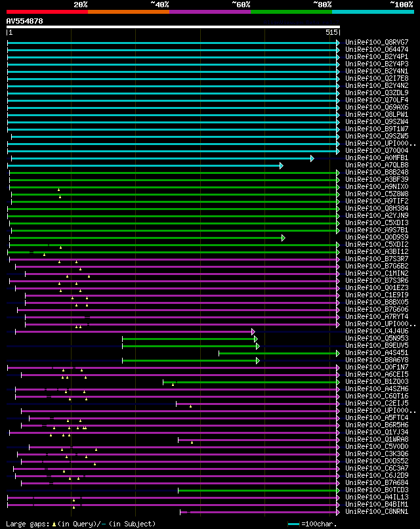Open the UniRef100_A3BI12 hit

(377, 251)
